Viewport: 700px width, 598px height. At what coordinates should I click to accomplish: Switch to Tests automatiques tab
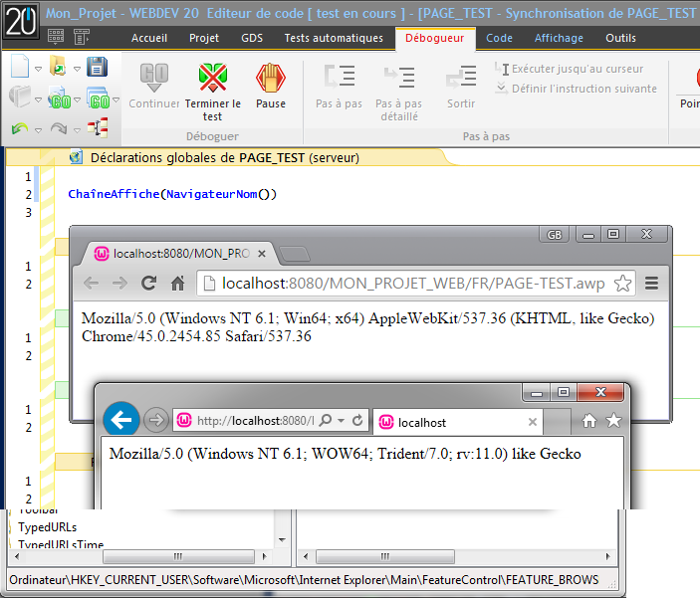tap(334, 39)
